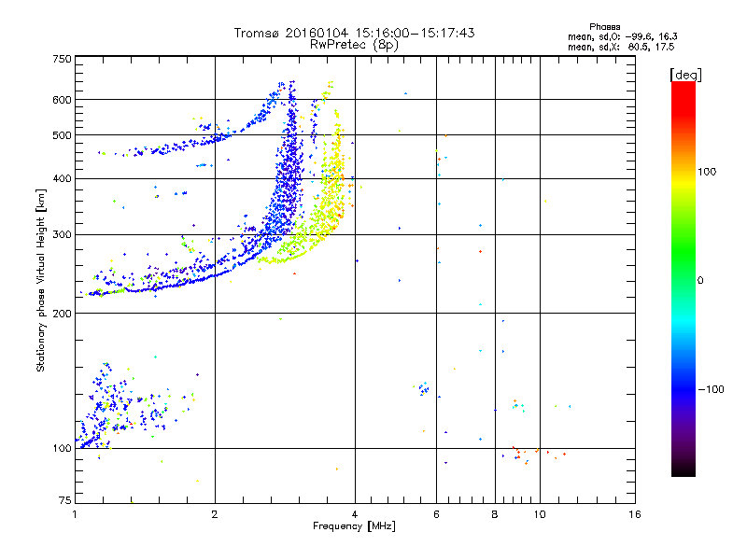
Task: Click the 'Frequency [MHz]' axis title
Action: tap(354, 526)
